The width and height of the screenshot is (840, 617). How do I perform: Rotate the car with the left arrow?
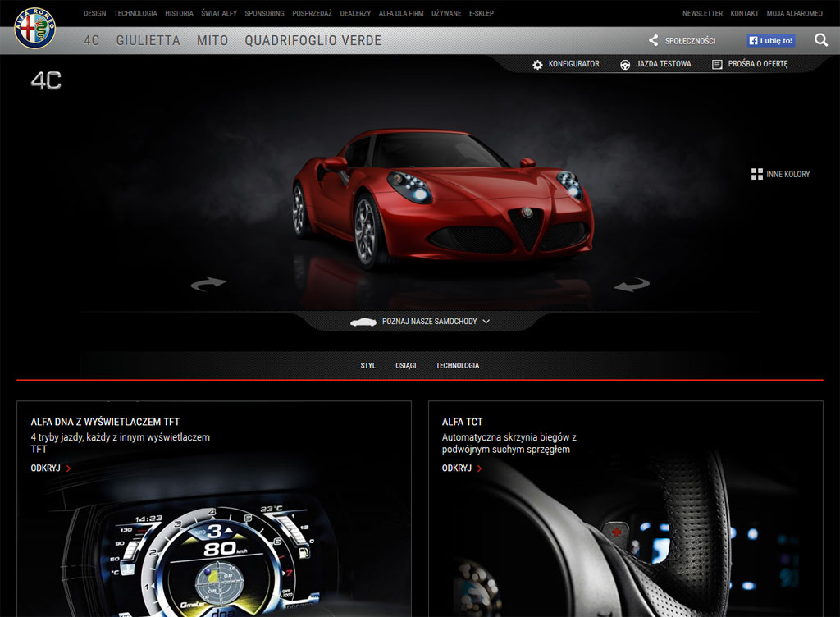tap(208, 284)
